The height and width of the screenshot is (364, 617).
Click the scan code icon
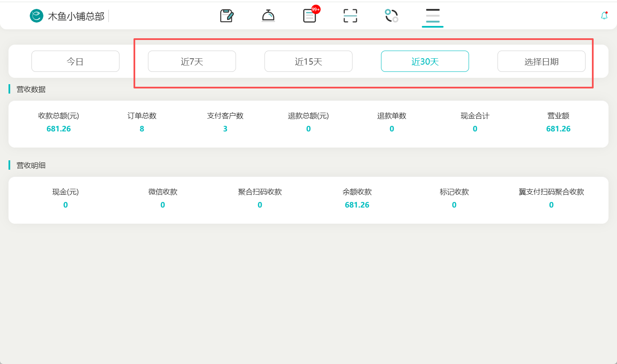(350, 16)
